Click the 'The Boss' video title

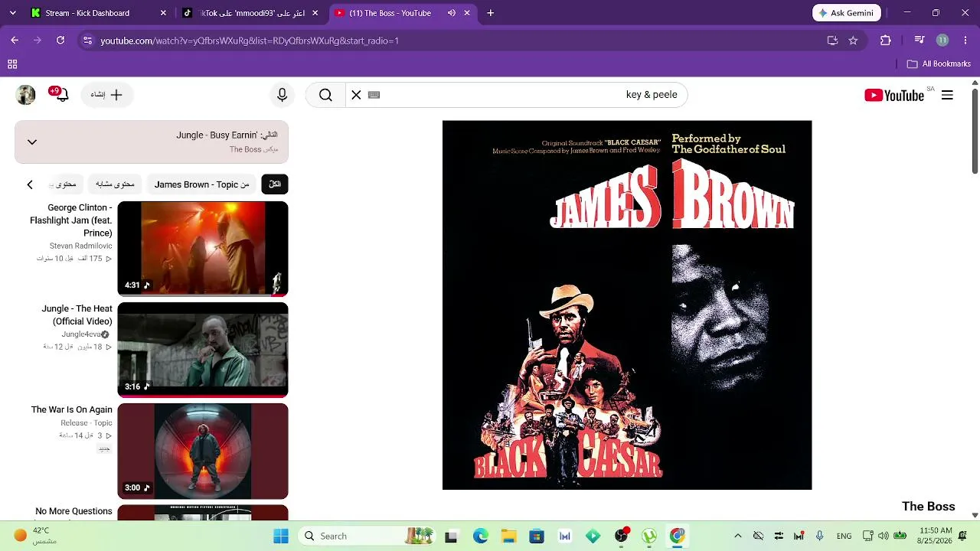point(929,507)
